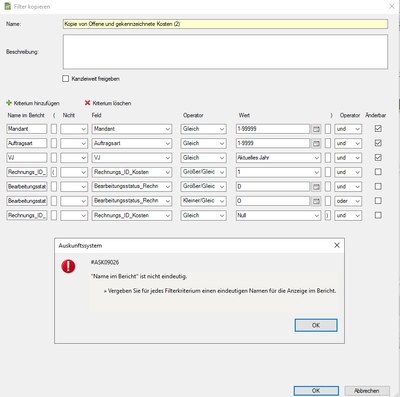This screenshot has height=397, width=400.
Task: Click the error code #ASK09026 text
Action: pyautogui.click(x=105, y=262)
